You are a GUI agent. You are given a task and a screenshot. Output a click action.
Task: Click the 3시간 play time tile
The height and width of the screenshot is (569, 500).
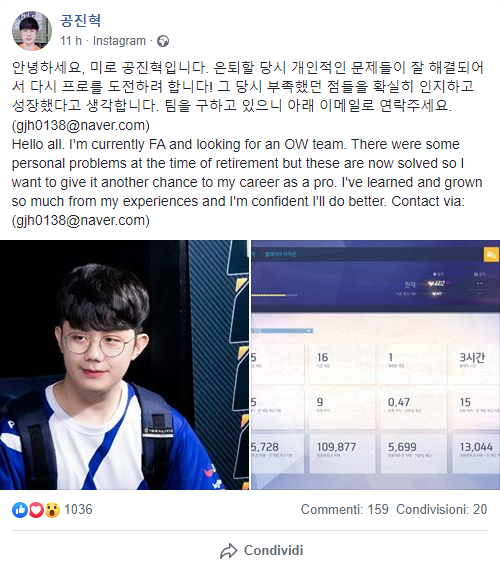coord(476,363)
